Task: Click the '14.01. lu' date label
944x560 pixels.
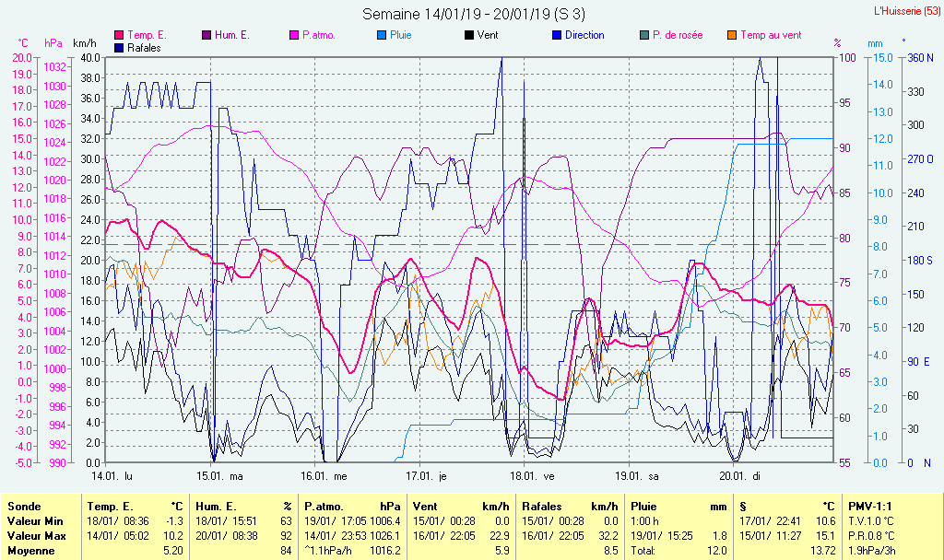Action: click(x=112, y=476)
